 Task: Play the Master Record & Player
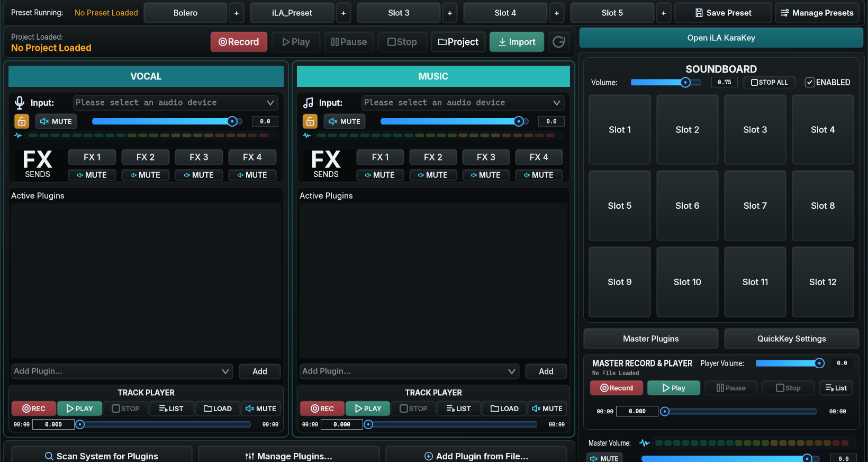674,388
